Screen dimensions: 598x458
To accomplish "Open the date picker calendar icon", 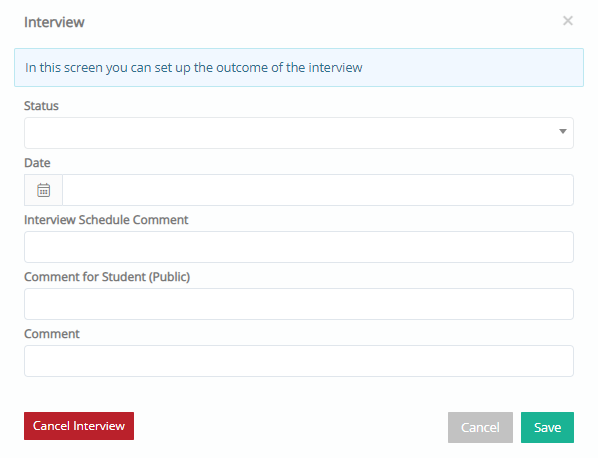I will (43, 190).
